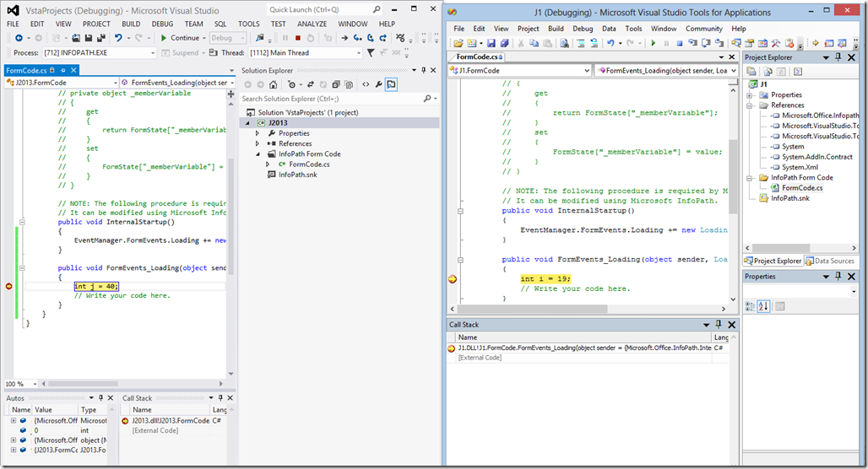Open the DEBUG menu in Visual Studio
Image resolution: width=868 pixels, height=469 pixels.
(x=162, y=24)
